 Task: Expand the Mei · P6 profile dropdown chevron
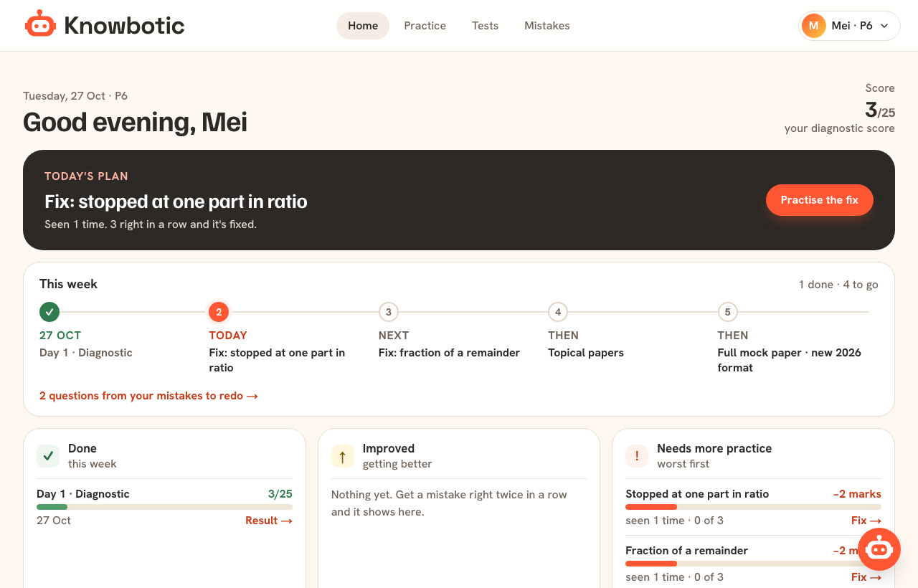pyautogui.click(x=884, y=26)
